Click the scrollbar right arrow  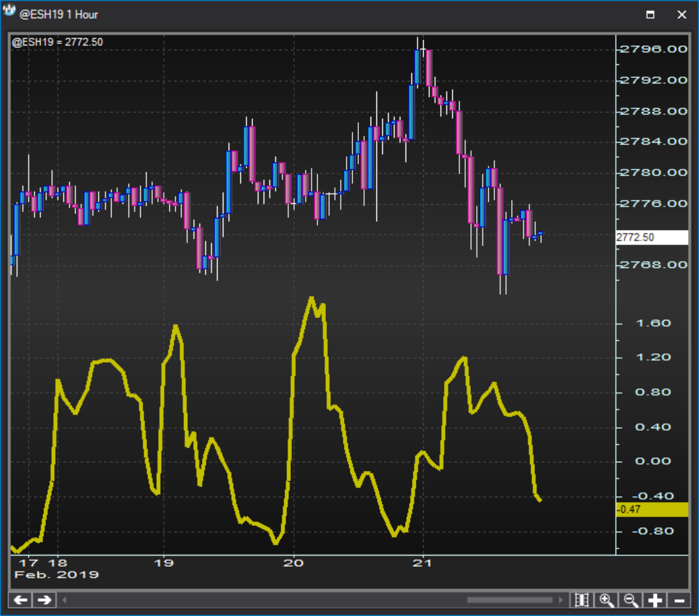click(x=561, y=600)
